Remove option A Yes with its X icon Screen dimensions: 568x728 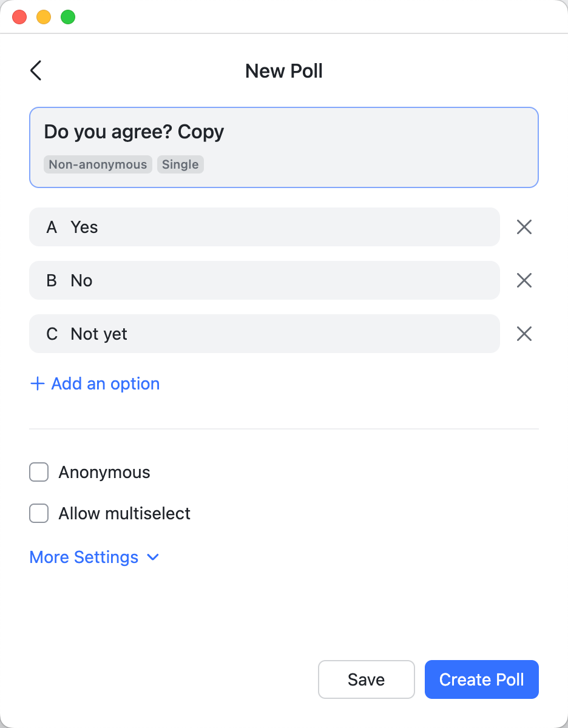coord(524,227)
